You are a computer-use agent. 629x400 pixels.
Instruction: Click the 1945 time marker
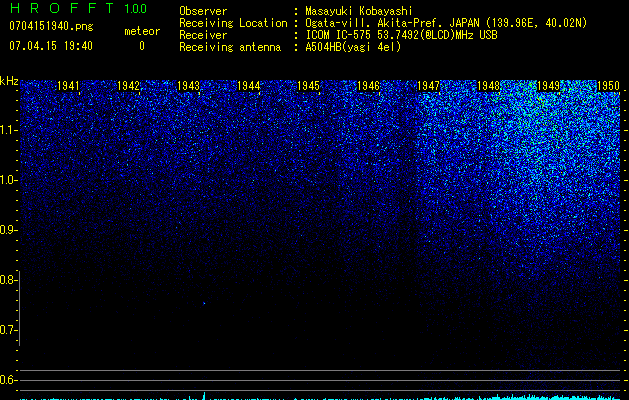[308, 86]
